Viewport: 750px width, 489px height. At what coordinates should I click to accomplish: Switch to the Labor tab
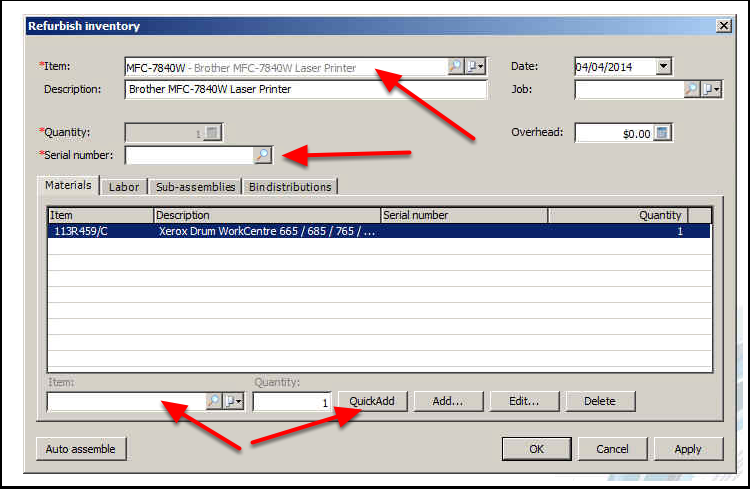click(124, 187)
